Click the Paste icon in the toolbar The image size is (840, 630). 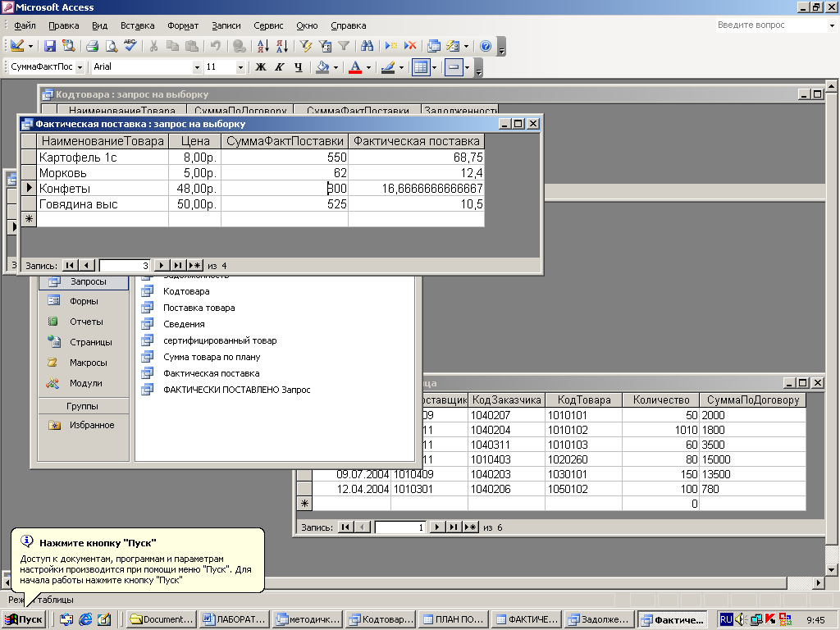click(x=191, y=46)
